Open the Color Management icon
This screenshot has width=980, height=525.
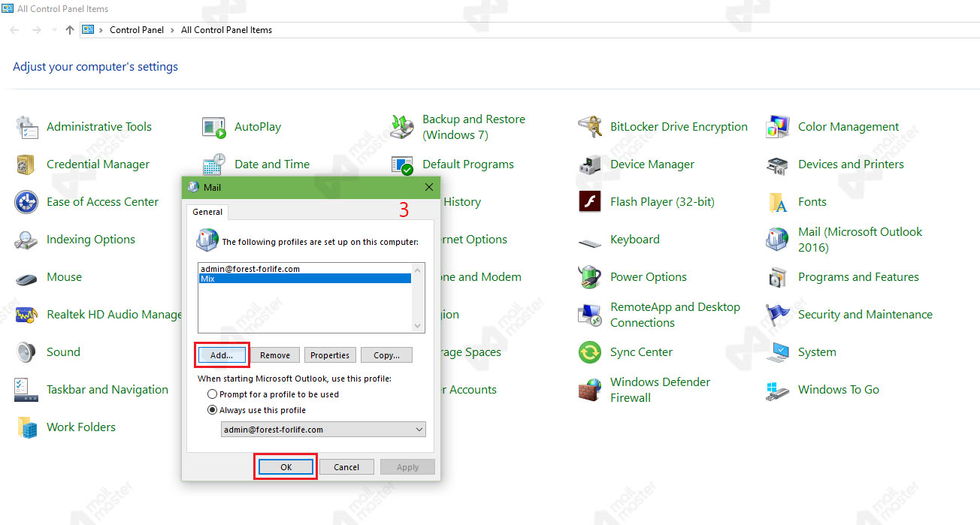[778, 127]
